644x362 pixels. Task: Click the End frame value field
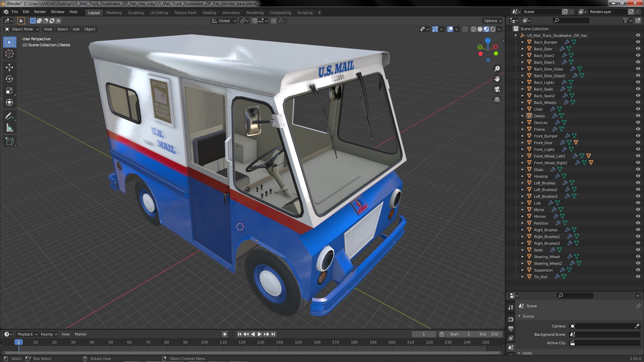(489, 334)
